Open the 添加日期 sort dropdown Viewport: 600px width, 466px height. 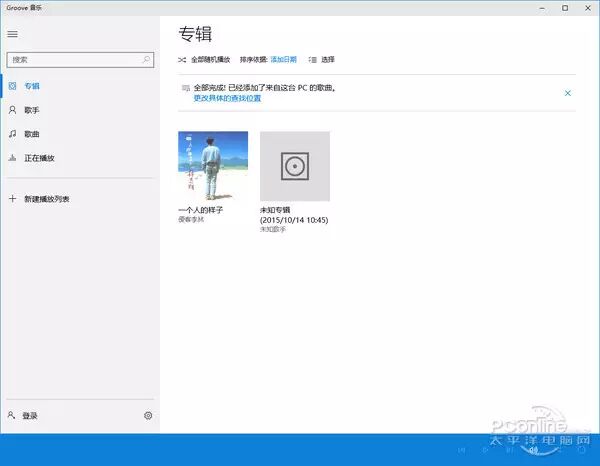coord(284,59)
